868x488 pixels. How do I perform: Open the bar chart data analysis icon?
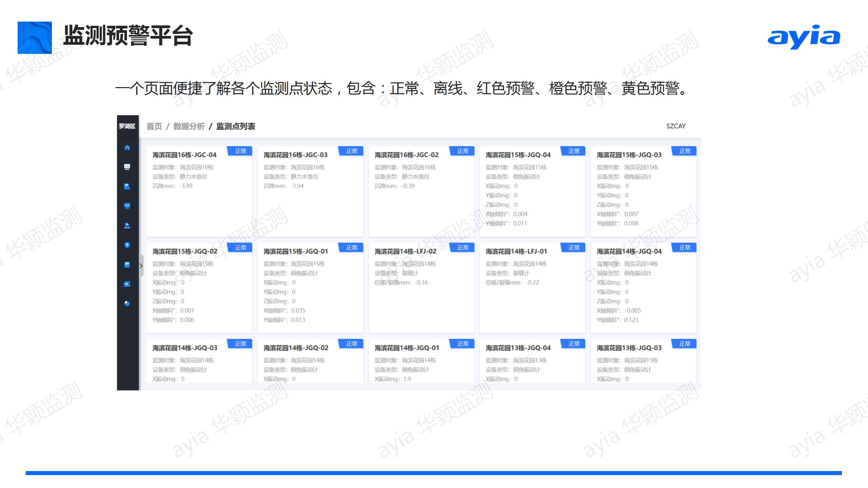point(127,167)
